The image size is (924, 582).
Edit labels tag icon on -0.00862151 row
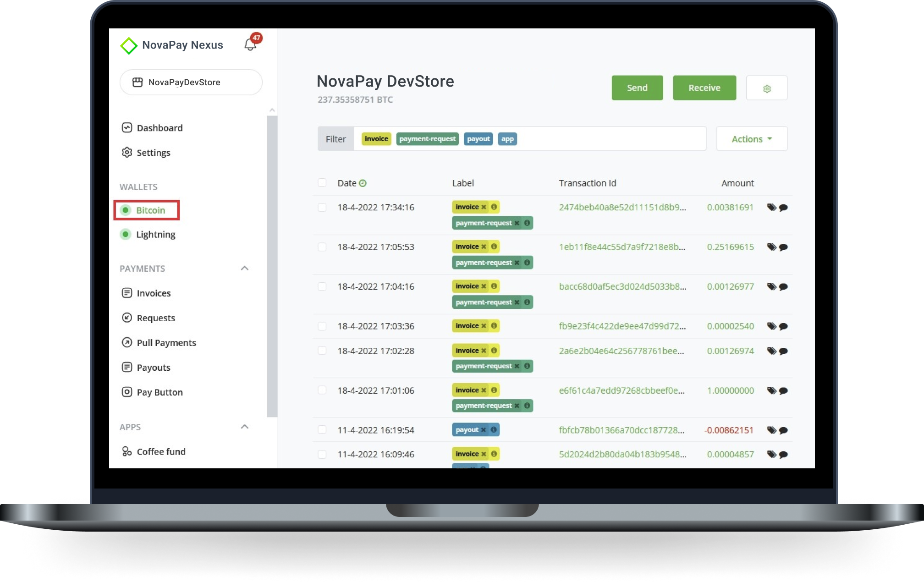pyautogui.click(x=772, y=430)
